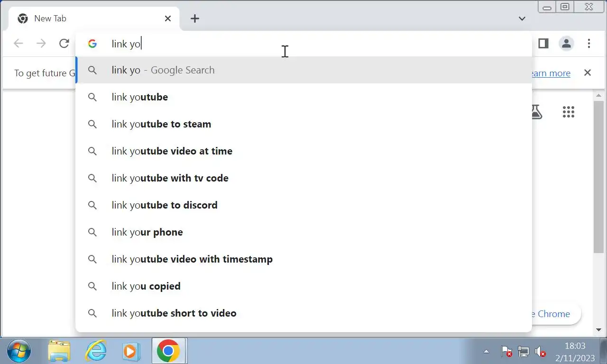Open Windows Media Player from taskbar
This screenshot has width=607, height=364.
click(131, 351)
